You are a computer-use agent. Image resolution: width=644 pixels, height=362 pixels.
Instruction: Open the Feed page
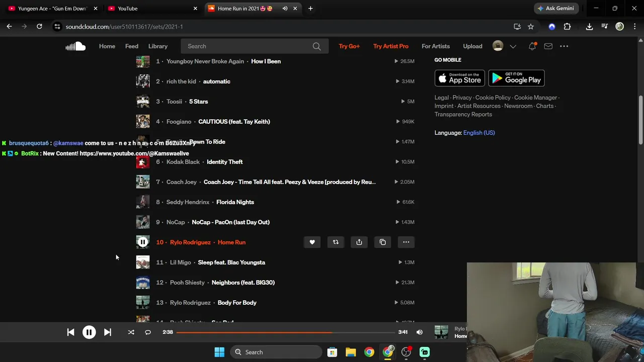[x=132, y=46]
